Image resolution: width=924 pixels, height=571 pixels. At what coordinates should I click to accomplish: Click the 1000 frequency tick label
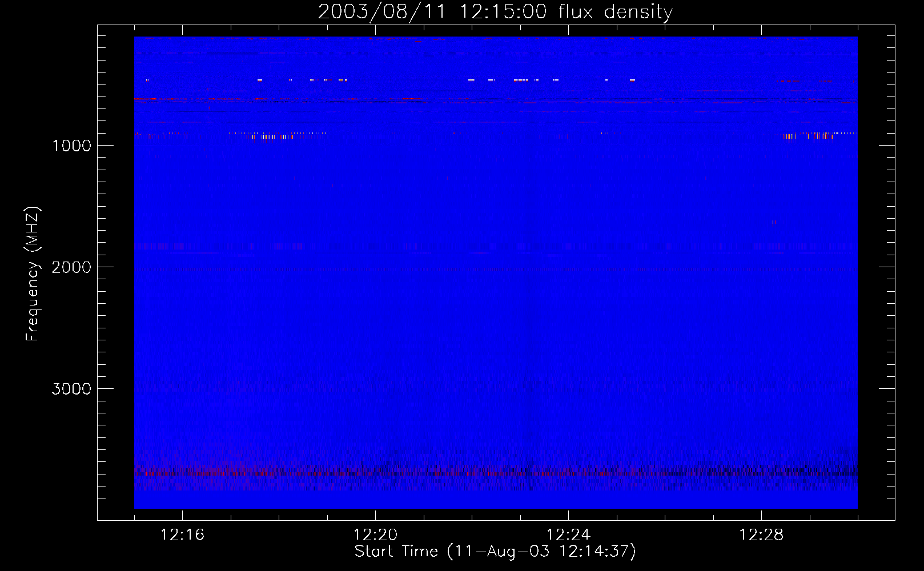click(x=72, y=146)
